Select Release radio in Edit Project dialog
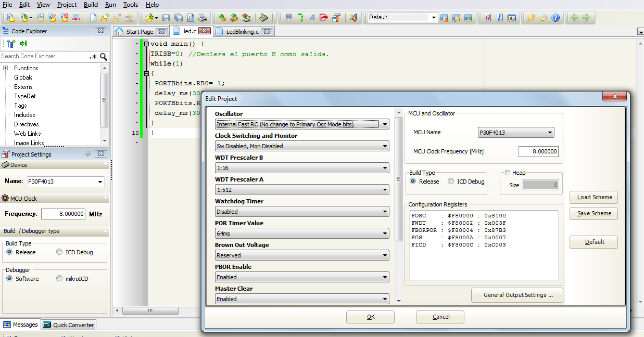The image size is (644, 337). coord(413,182)
